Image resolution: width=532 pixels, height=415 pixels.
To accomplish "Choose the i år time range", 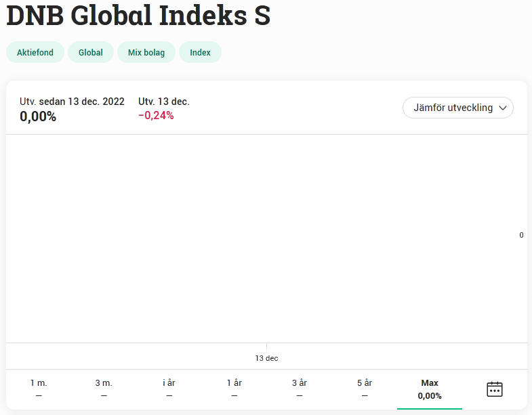I will [169, 389].
